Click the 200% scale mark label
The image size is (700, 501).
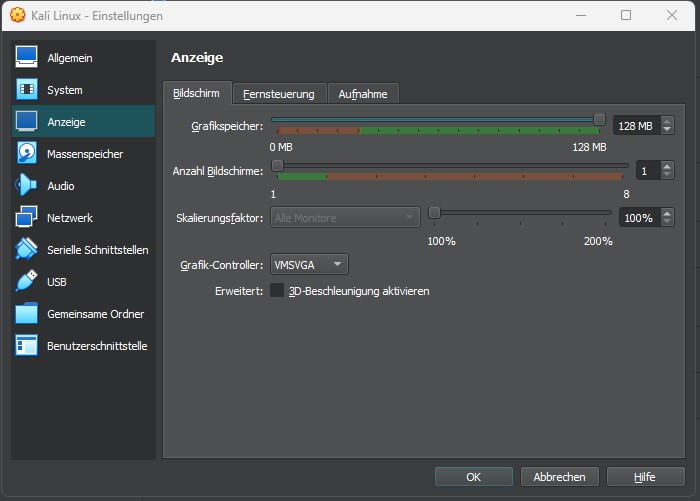pyautogui.click(x=598, y=241)
